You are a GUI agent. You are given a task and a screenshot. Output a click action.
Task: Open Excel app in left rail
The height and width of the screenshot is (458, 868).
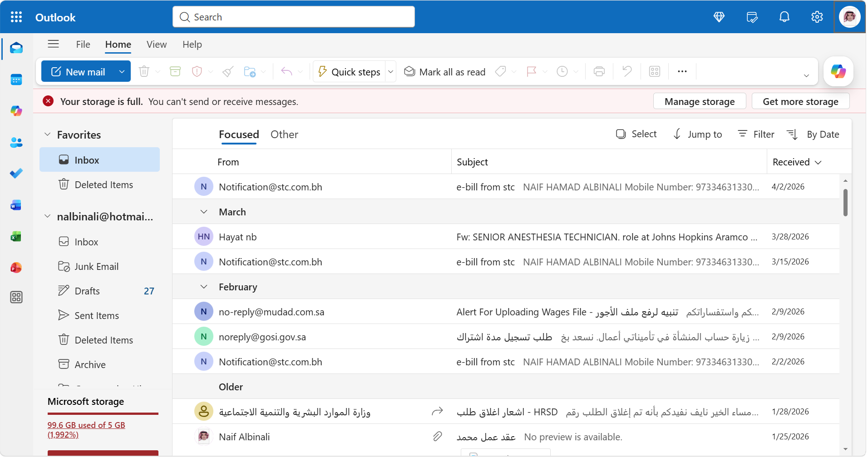click(16, 236)
